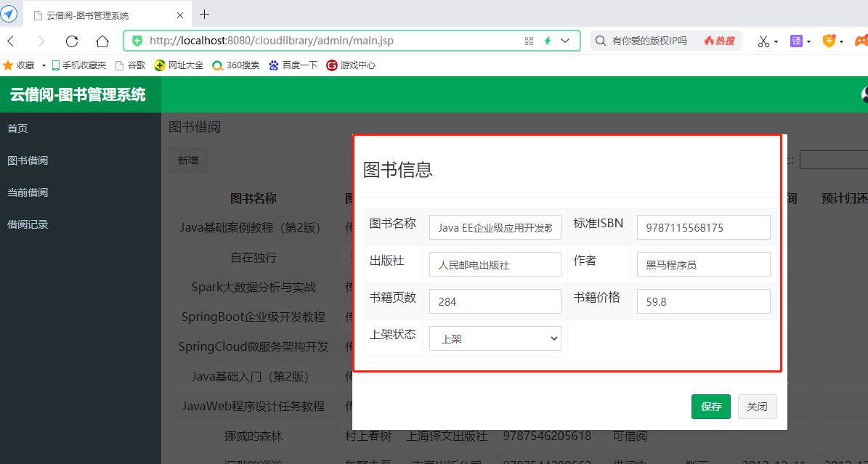Screen dimensions: 868x464
Task: Open the 谷歌 bookmark
Action: pyautogui.click(x=130, y=65)
